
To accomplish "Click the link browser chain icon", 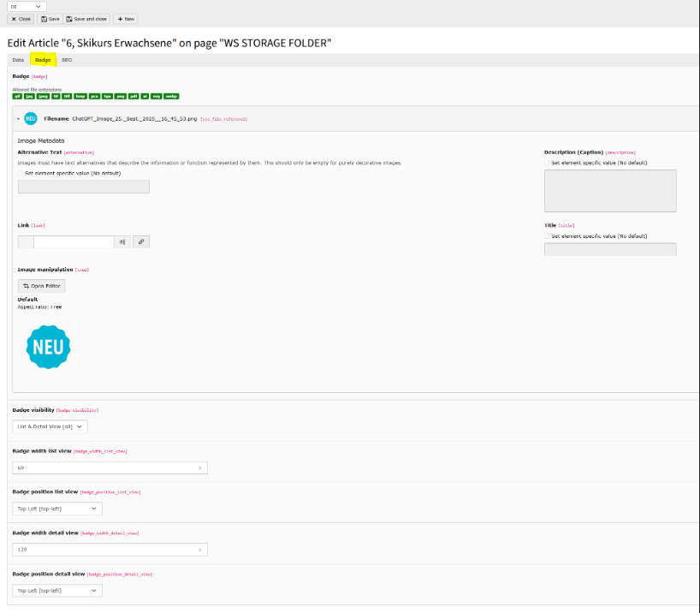I will [x=141, y=242].
